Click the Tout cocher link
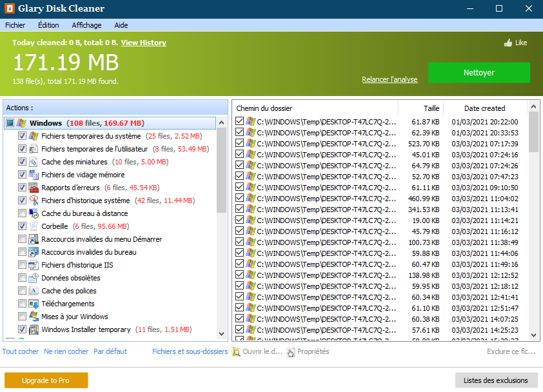Image resolution: width=543 pixels, height=392 pixels. (21, 351)
